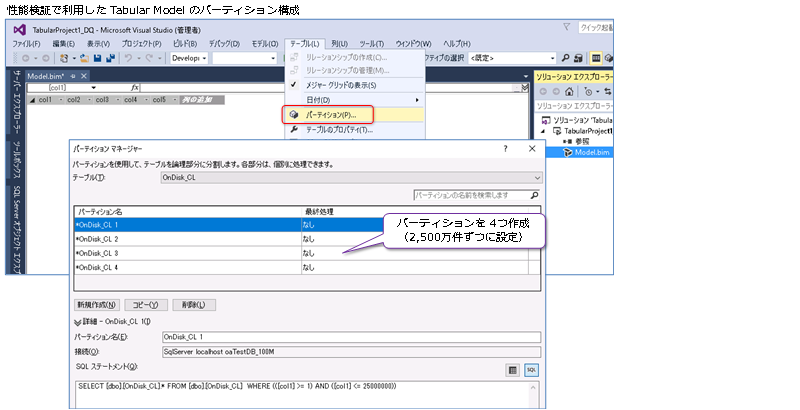Click the パーティション名(E) text field
Screen dimensions: 800x410
(x=352, y=337)
